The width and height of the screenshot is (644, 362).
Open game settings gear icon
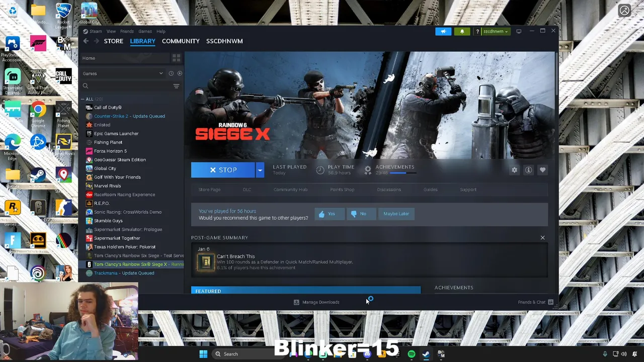tap(514, 170)
